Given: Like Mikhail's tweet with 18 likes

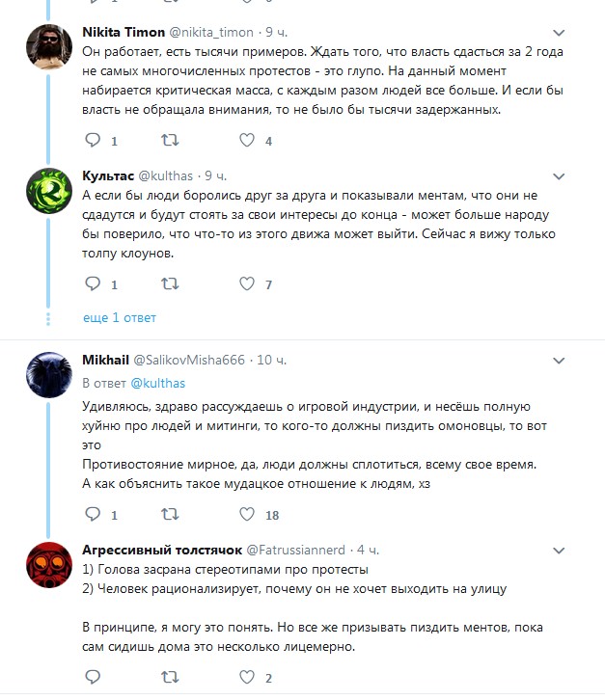Looking at the screenshot, I should tap(246, 515).
